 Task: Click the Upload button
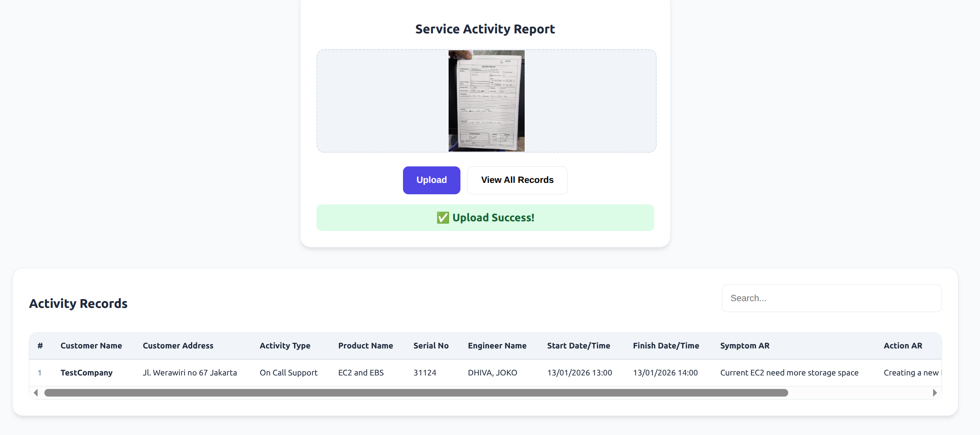point(431,180)
